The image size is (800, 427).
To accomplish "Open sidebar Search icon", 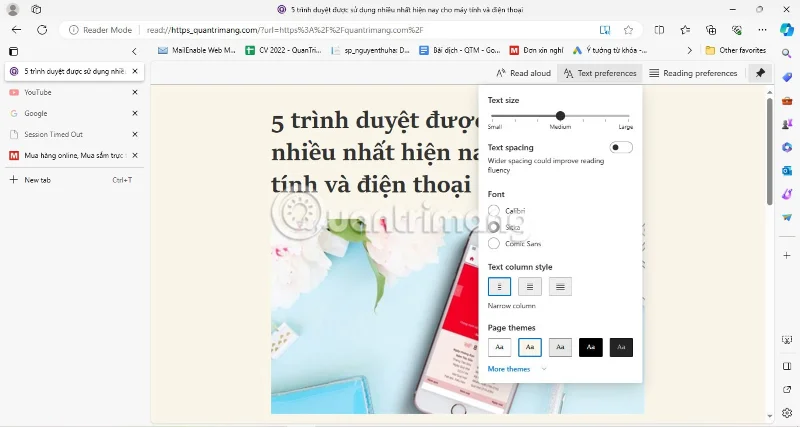I will tap(787, 53).
